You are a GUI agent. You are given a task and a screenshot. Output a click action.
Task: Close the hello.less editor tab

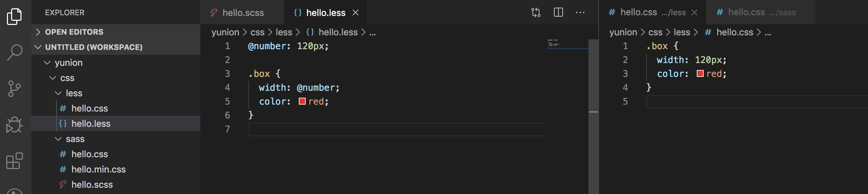pos(355,13)
